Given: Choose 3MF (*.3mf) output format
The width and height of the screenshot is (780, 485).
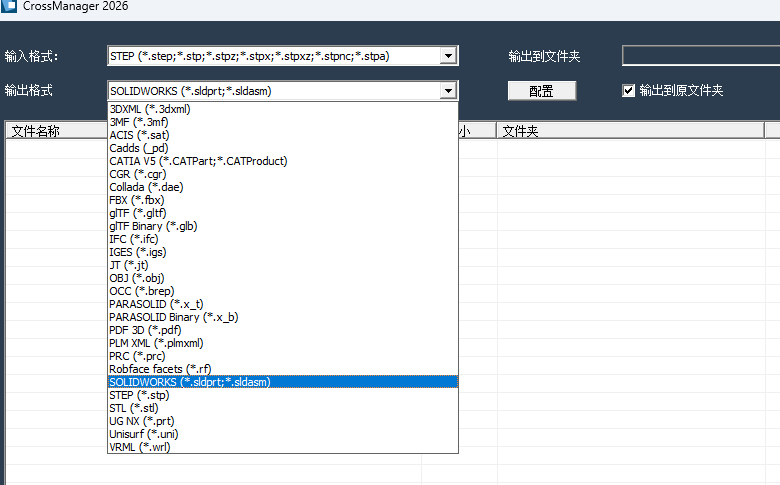Looking at the screenshot, I should tap(283, 122).
